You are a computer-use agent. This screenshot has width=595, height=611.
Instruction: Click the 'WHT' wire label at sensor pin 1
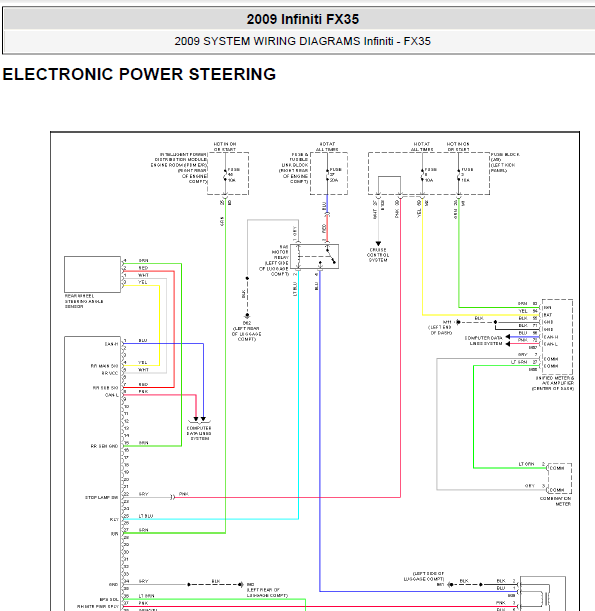143,275
